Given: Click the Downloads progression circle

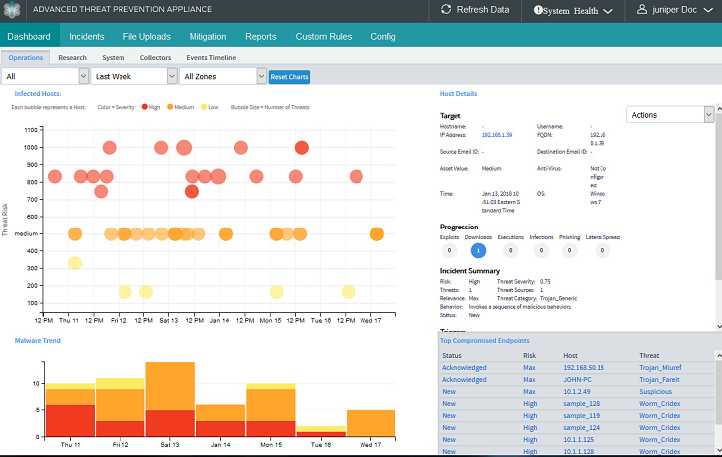Looking at the screenshot, I should pos(478,250).
